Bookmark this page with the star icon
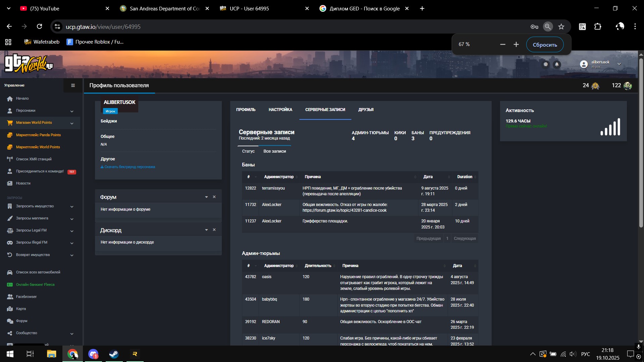The image size is (644, 362). (561, 27)
